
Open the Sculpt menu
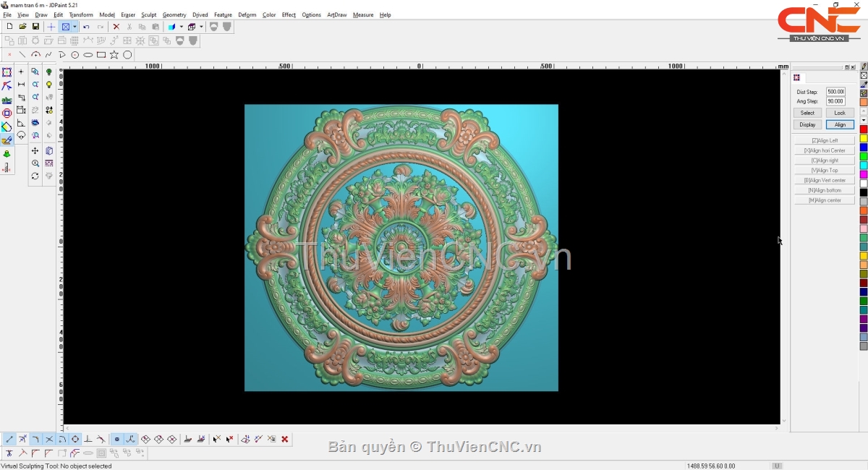(148, 14)
